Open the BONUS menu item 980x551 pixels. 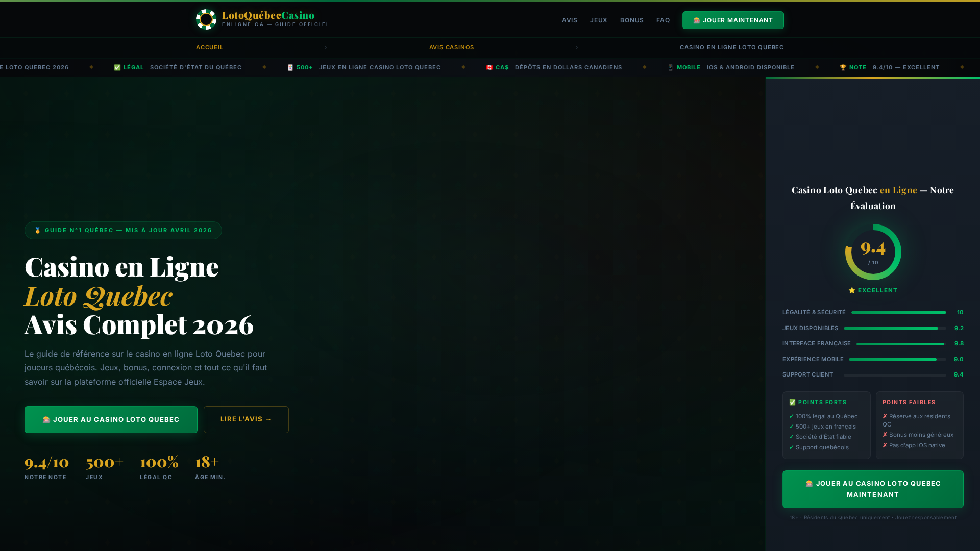coord(632,20)
